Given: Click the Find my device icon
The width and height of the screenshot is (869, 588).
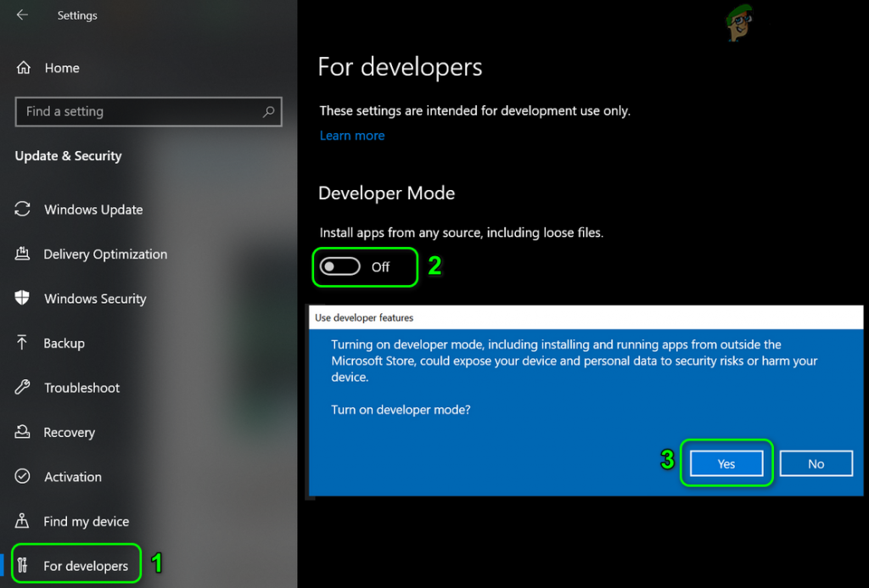Looking at the screenshot, I should tap(22, 521).
